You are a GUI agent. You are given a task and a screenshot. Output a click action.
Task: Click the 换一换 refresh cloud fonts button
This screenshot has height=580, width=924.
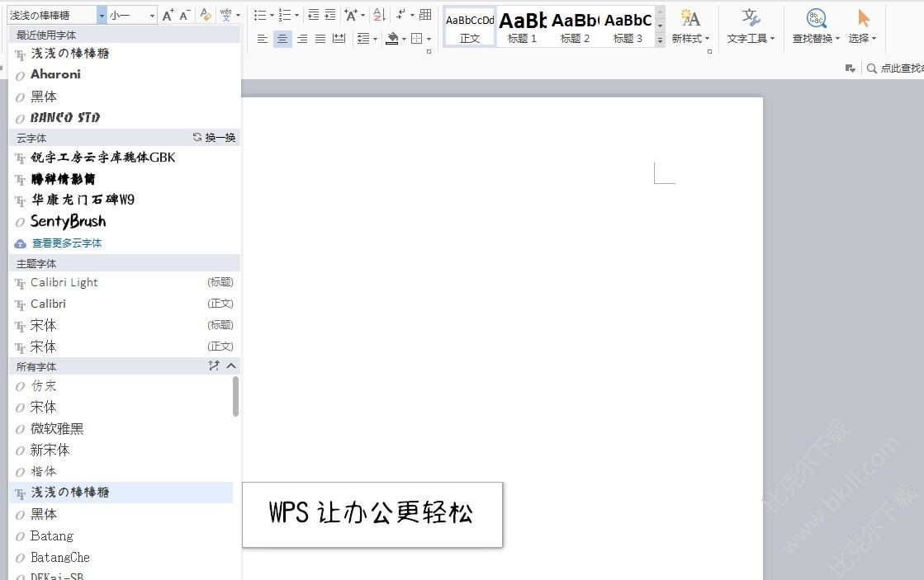[x=214, y=138]
